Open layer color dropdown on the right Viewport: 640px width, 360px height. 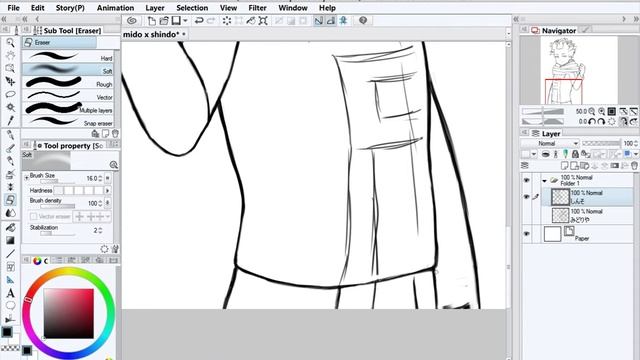pos(636,154)
